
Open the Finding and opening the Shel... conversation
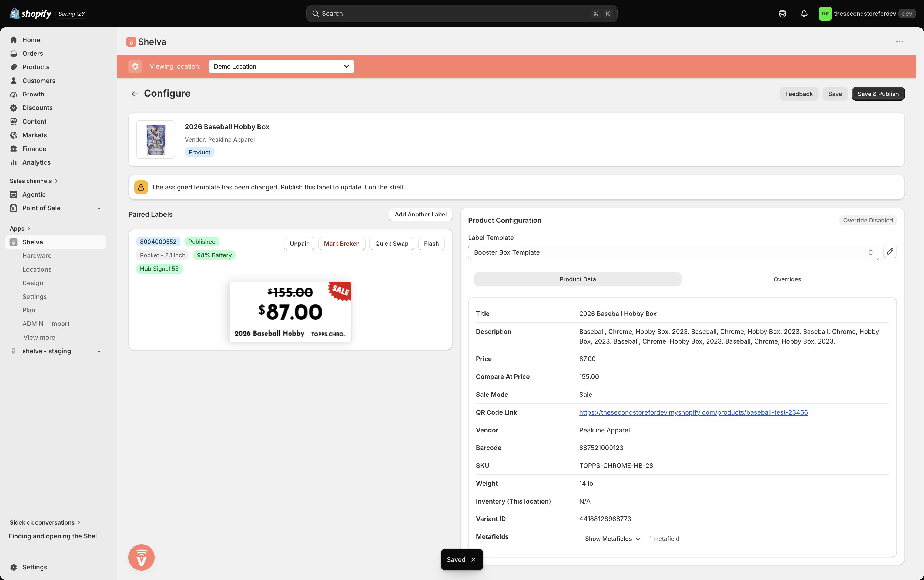coord(56,536)
